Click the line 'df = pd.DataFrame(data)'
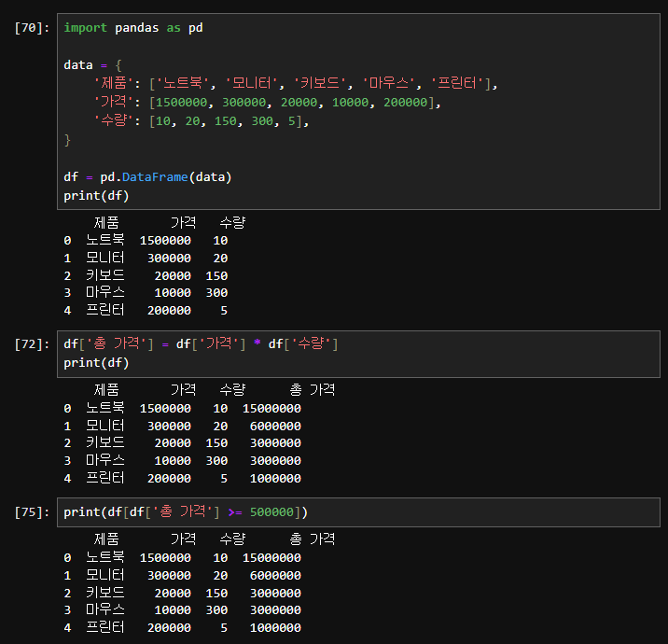 [147, 177]
